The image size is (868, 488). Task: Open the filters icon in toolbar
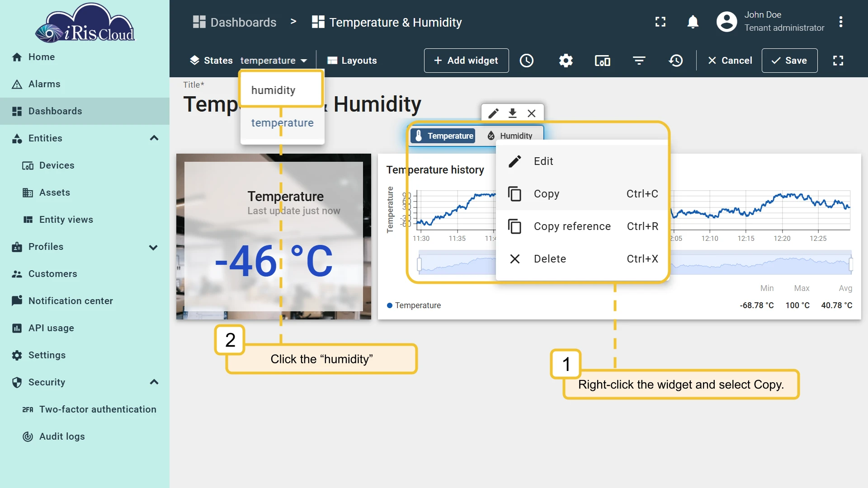[x=639, y=61]
